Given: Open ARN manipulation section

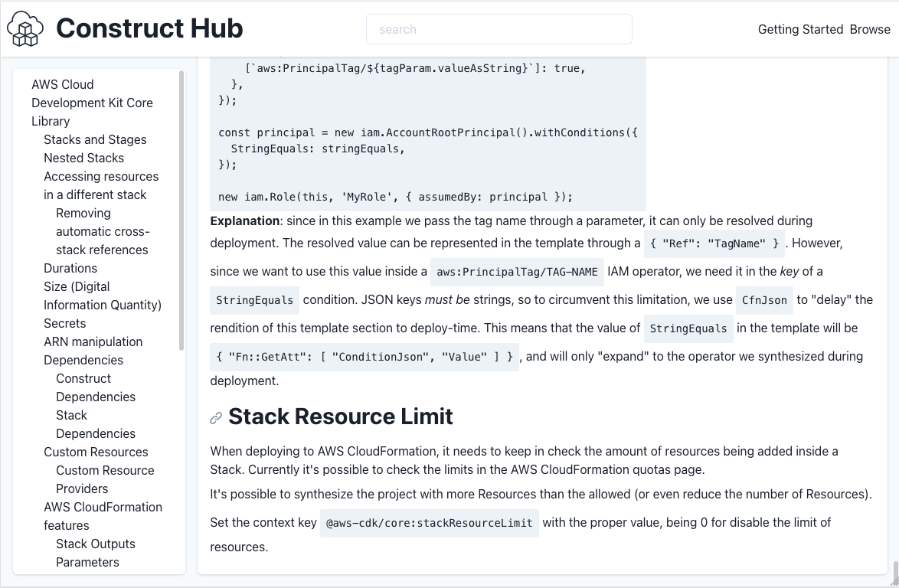Looking at the screenshot, I should tap(92, 341).
